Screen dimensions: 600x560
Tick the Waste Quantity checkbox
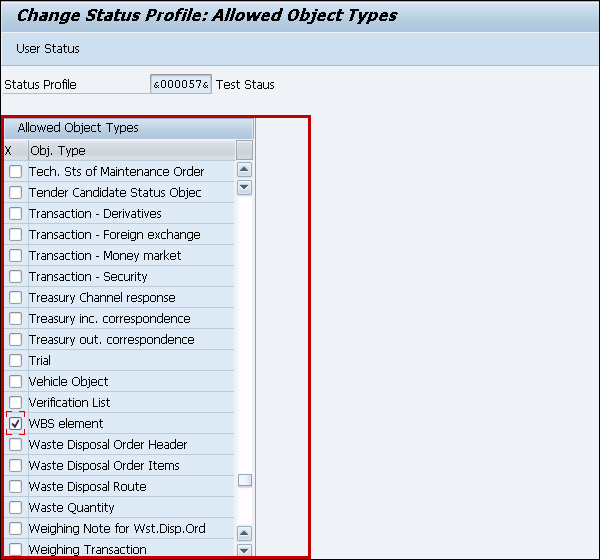click(x=16, y=508)
